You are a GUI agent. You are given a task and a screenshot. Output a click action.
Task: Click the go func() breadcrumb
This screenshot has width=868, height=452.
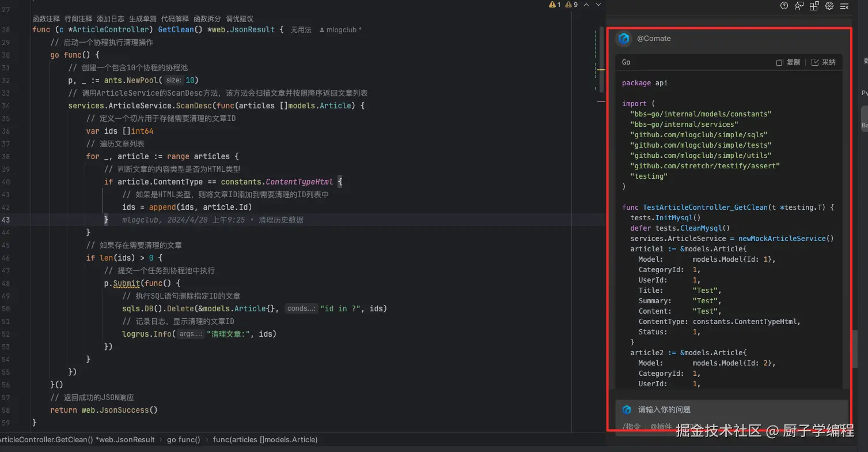(x=183, y=439)
